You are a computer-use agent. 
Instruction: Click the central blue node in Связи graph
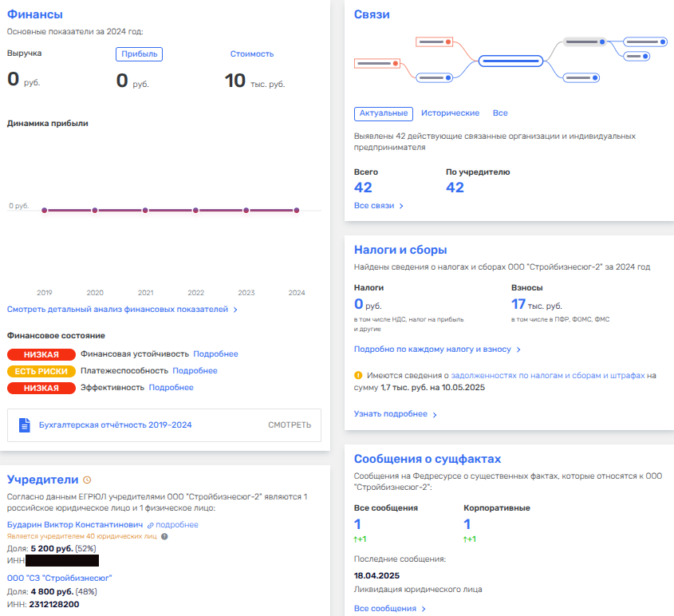[511, 60]
